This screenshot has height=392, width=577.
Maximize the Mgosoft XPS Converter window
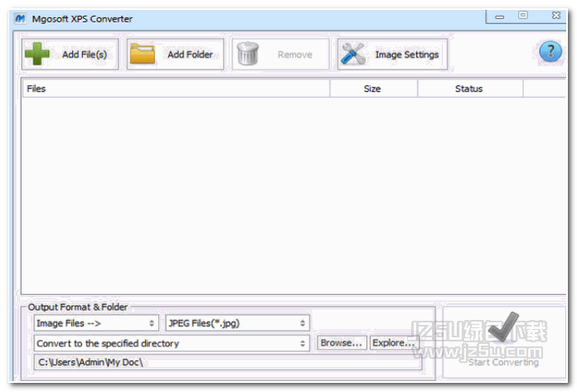click(x=523, y=15)
